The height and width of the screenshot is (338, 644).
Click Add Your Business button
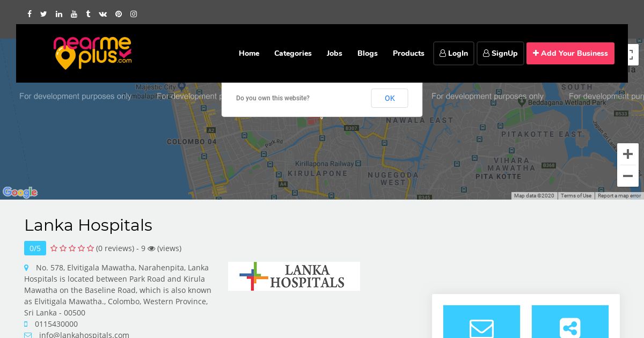[x=570, y=53]
